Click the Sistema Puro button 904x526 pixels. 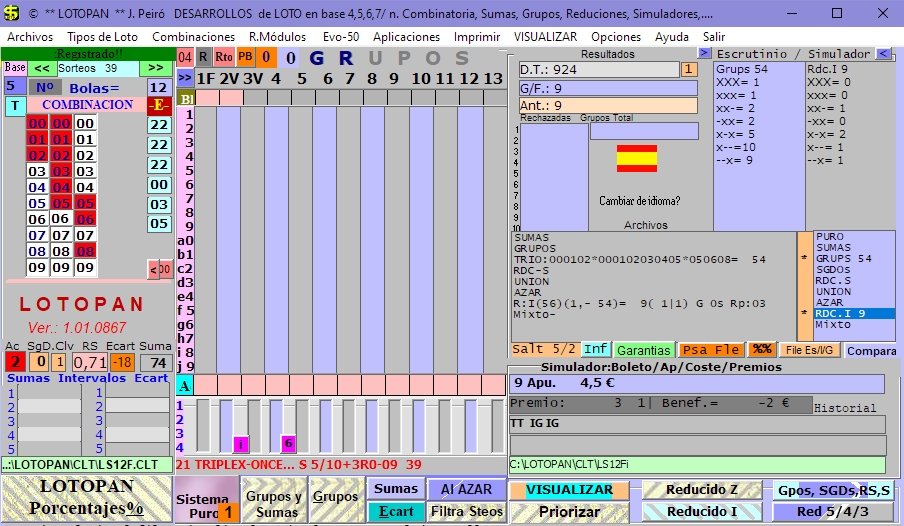click(207, 500)
